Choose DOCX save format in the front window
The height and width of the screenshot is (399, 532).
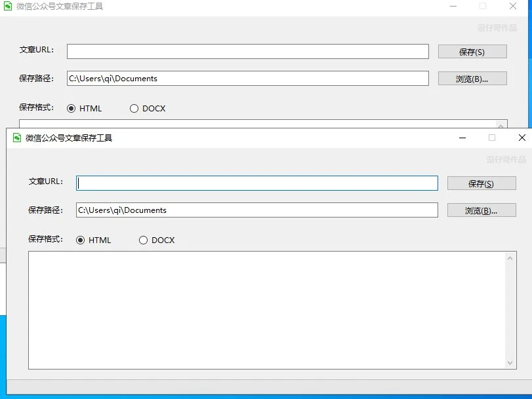(143, 240)
